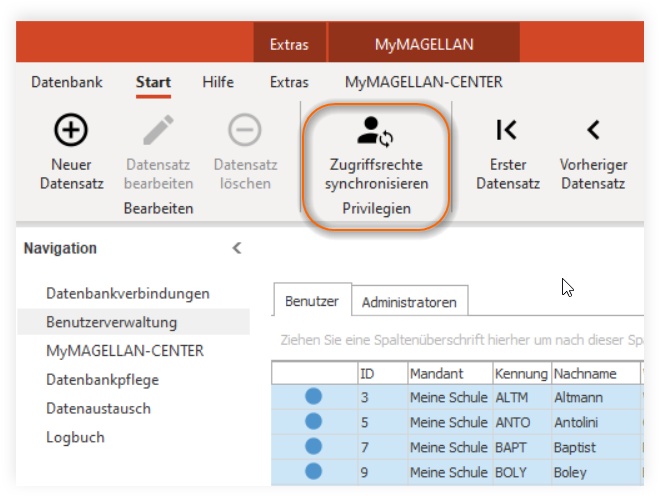Screen dimensions: 660x502
Task: Click the blue status dot for Altmann
Action: coord(314,396)
